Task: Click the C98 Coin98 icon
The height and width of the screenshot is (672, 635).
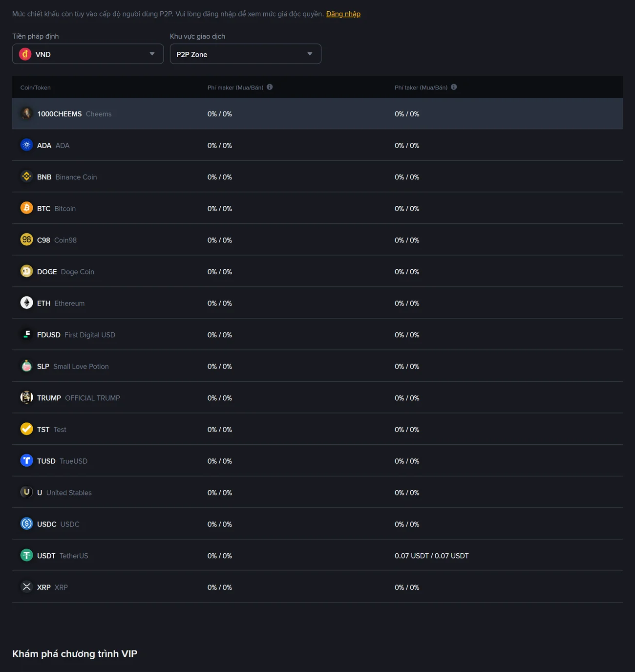Action: [x=27, y=239]
